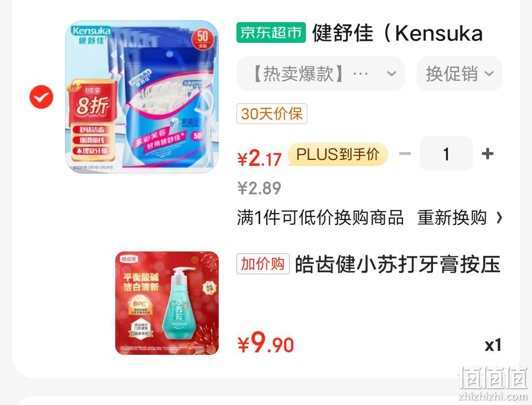Tap the ¥2.89 original price

tap(259, 188)
